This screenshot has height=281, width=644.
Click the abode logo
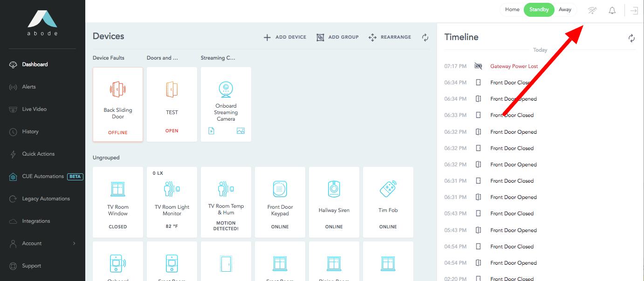click(x=42, y=23)
